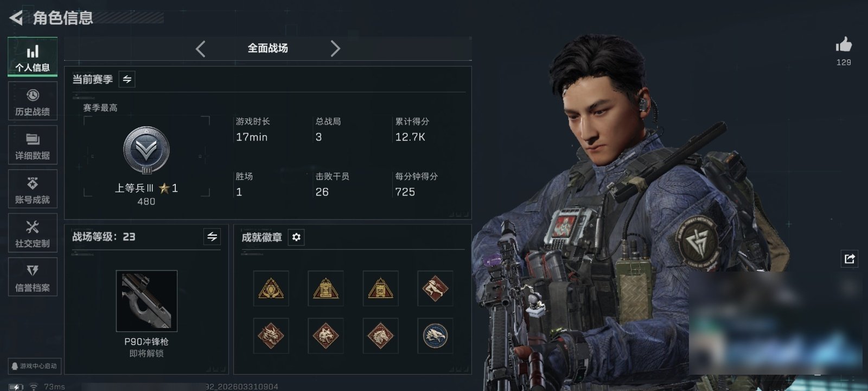868x391 pixels.
Task: Give a thumbs-up like to this profile
Action: point(844,45)
